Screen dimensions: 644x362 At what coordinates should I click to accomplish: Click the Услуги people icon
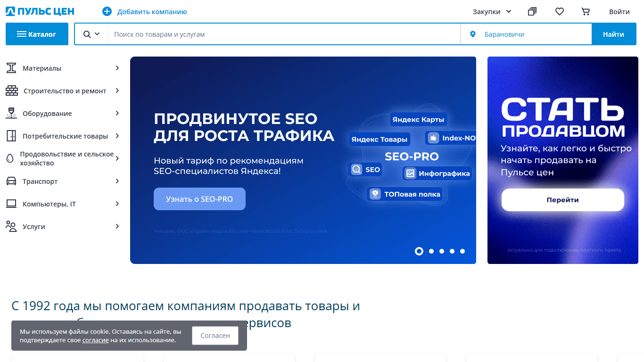11,226
